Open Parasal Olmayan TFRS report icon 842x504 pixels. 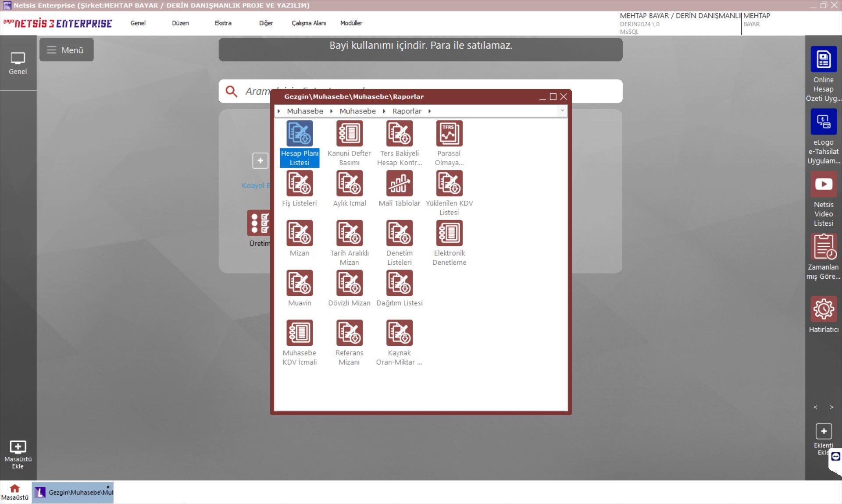tap(449, 134)
